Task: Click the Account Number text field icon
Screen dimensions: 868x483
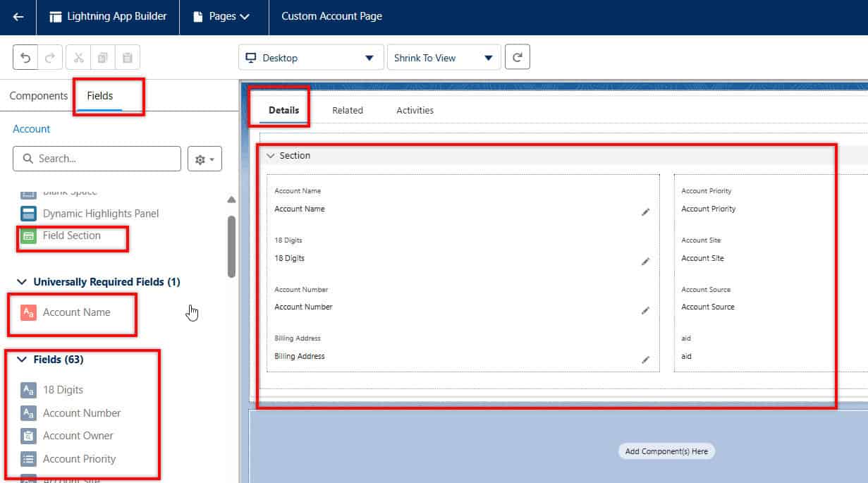Action: tap(28, 413)
